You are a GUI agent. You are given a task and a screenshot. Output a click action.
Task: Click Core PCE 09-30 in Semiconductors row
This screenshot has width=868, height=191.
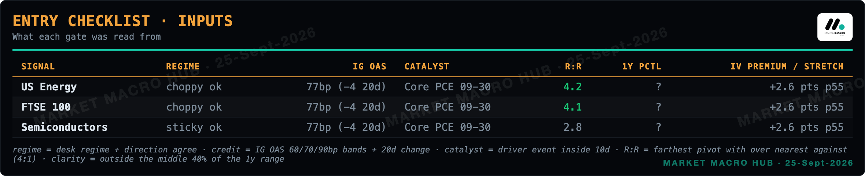click(448, 127)
